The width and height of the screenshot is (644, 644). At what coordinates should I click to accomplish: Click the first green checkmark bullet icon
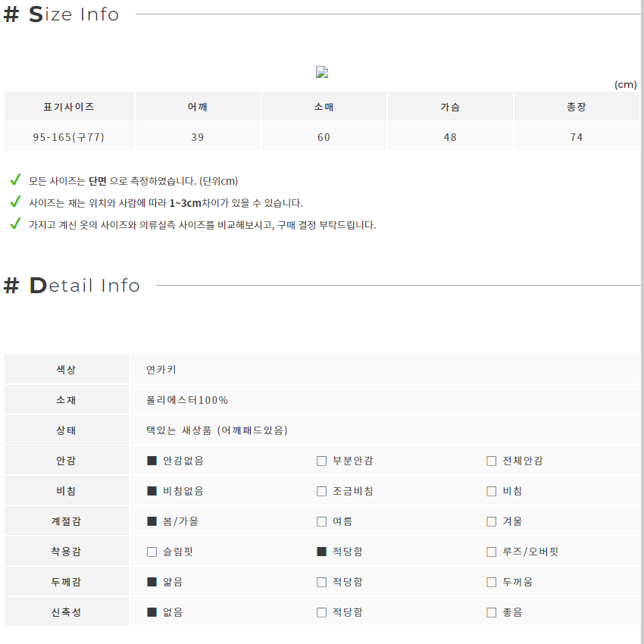[x=16, y=180]
